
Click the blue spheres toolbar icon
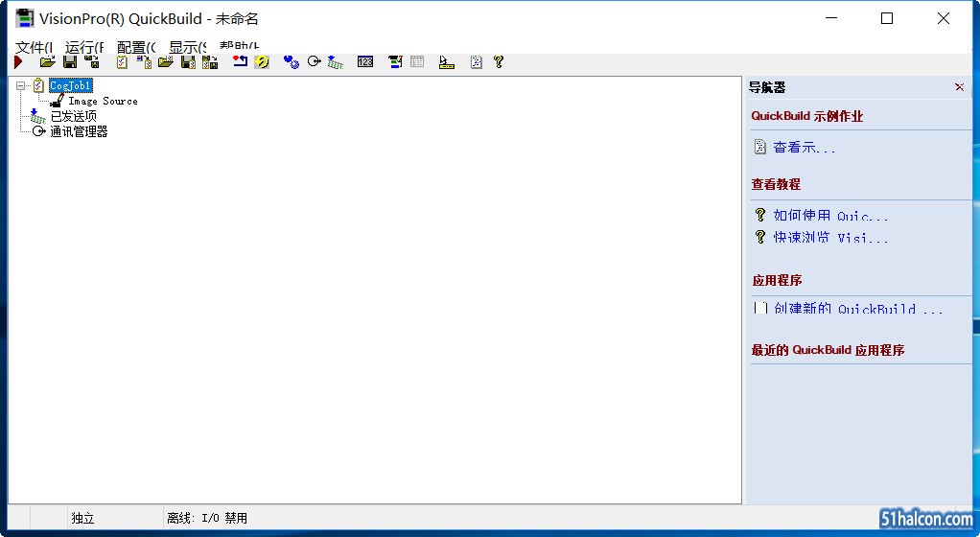(x=292, y=62)
